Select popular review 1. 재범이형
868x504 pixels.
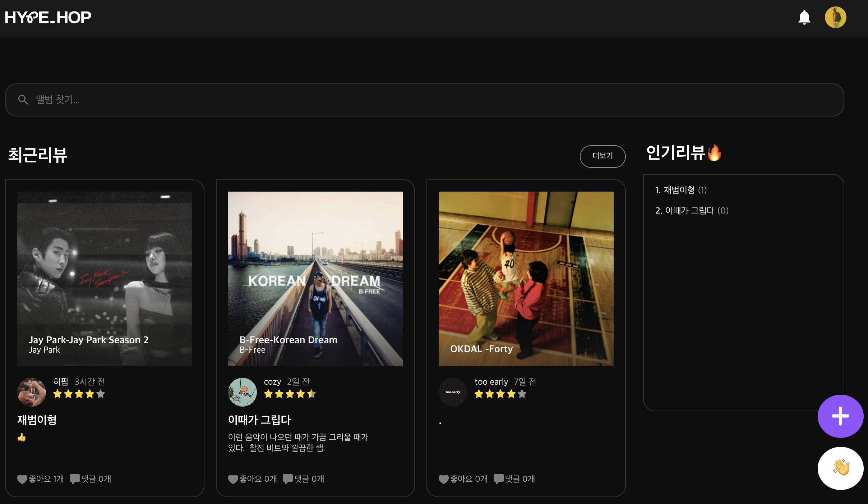click(681, 190)
